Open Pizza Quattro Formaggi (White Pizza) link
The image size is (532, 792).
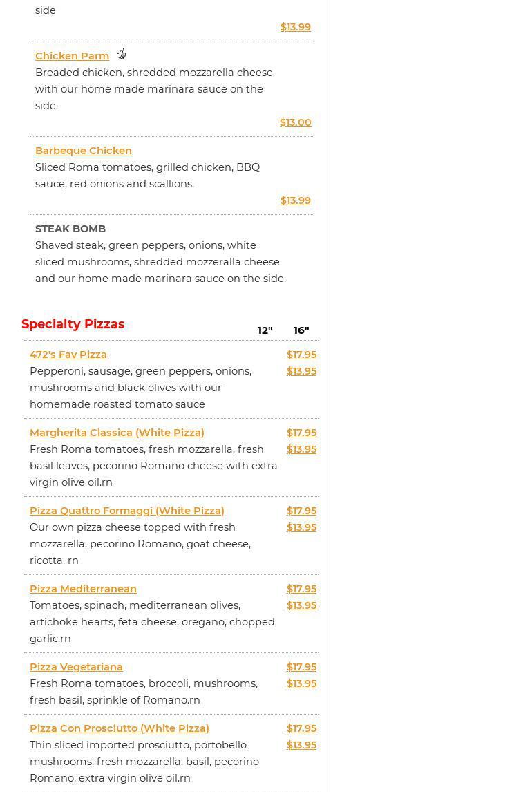[127, 511]
